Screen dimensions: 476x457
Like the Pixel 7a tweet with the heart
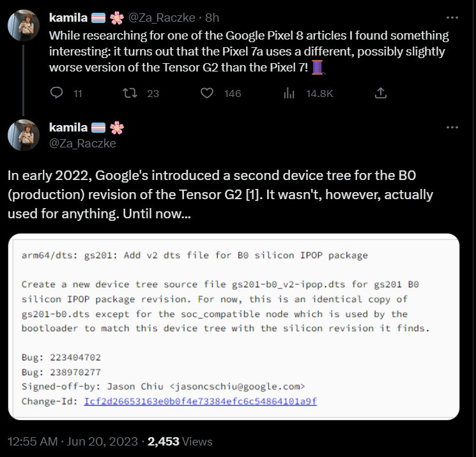207,93
